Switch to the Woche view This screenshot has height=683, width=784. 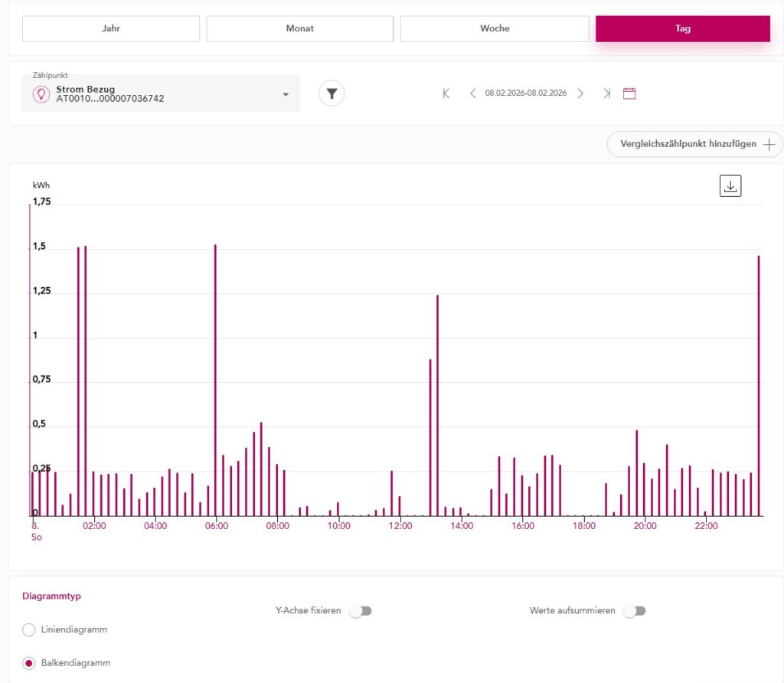[494, 28]
